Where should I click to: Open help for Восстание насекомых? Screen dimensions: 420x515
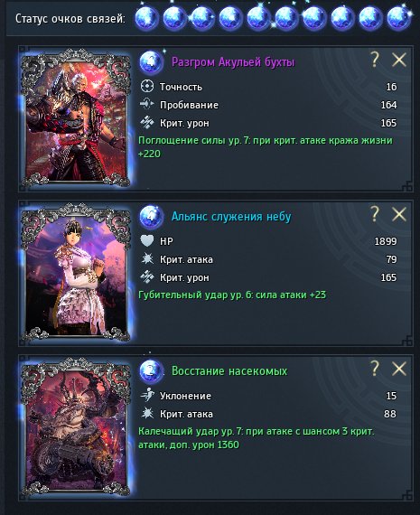pos(375,369)
